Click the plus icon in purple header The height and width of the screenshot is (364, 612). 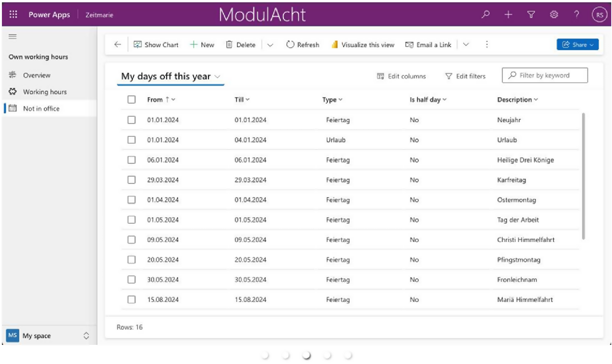coord(508,15)
